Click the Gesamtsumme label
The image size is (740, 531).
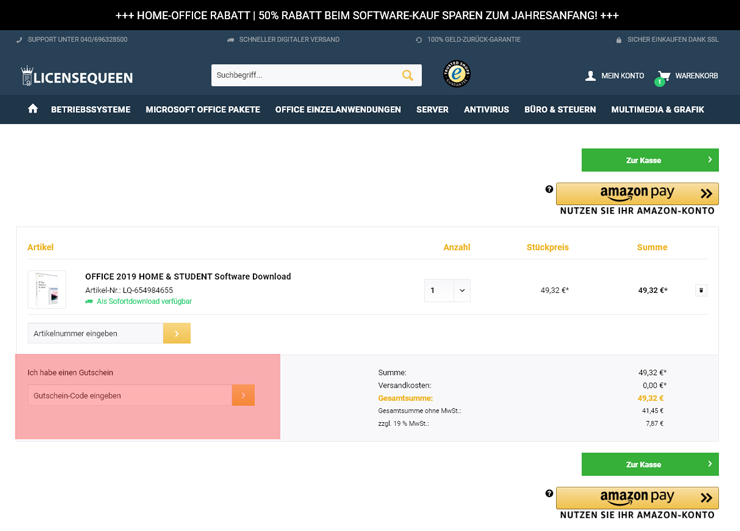click(405, 398)
